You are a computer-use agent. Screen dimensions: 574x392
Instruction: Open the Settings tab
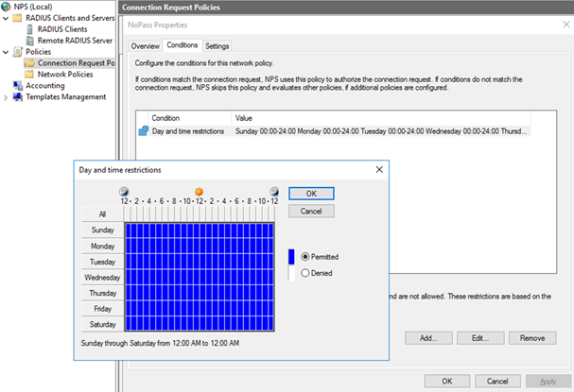pos(217,46)
